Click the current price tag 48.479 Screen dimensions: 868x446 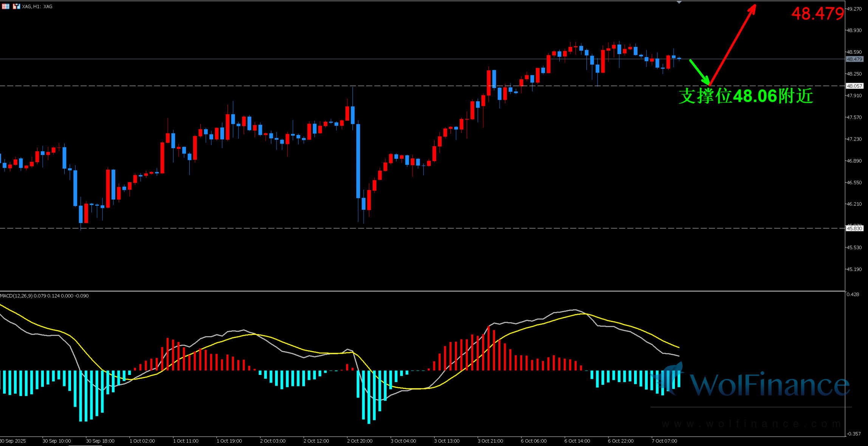point(854,59)
